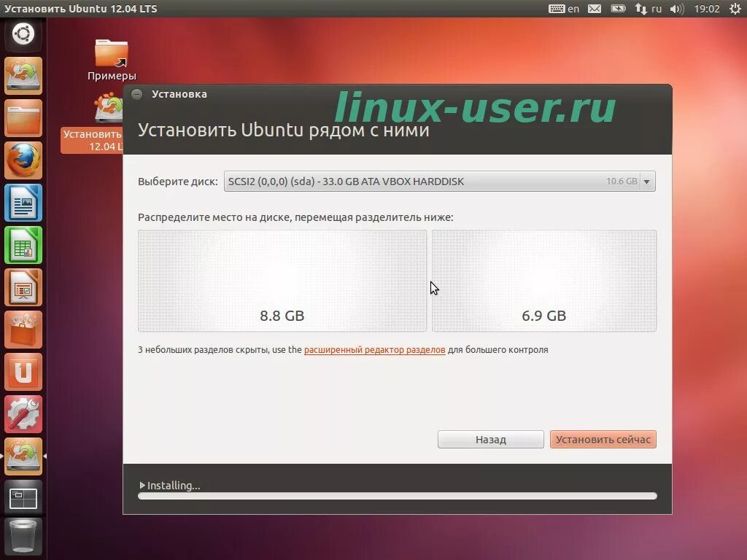Click the top installer icon in the launcher
747x560 pixels.
(23, 76)
